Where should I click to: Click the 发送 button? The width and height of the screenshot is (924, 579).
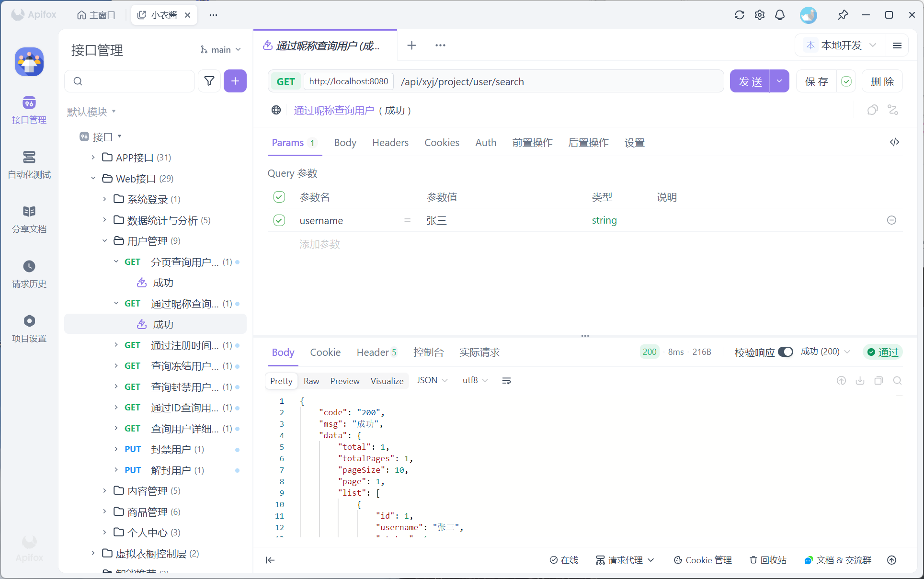click(750, 81)
